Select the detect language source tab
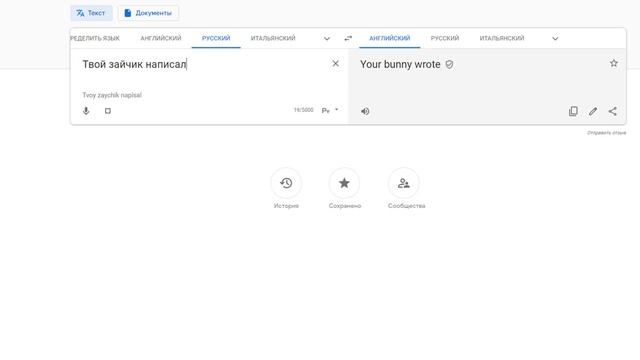Image resolution: width=640 pixels, height=360 pixels. click(x=95, y=38)
